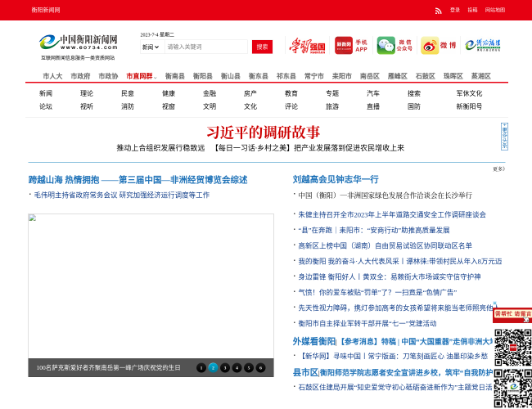Open 毛伟明主持省政府常务会议 article
This screenshot has height=409, width=532.
tap(121, 195)
